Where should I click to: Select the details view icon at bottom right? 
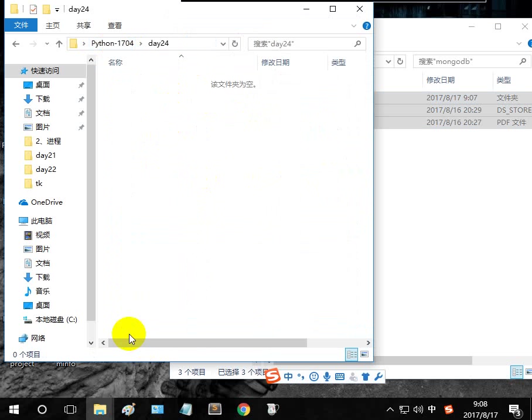tap(352, 354)
